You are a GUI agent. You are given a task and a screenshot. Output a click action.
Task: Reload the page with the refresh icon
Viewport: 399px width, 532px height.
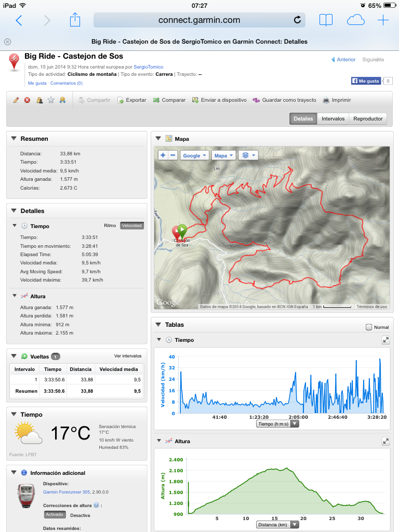pyautogui.click(x=297, y=20)
